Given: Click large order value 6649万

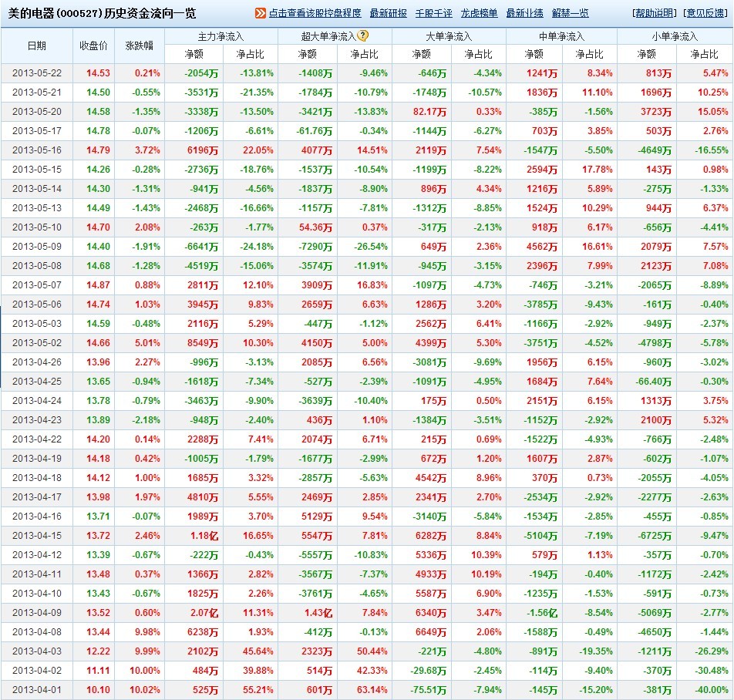Looking at the screenshot, I should point(431,631).
